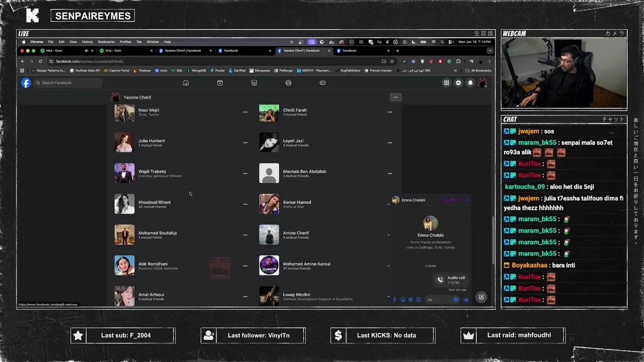Open the Profiles menu
The image size is (644, 362).
pyautogui.click(x=125, y=42)
